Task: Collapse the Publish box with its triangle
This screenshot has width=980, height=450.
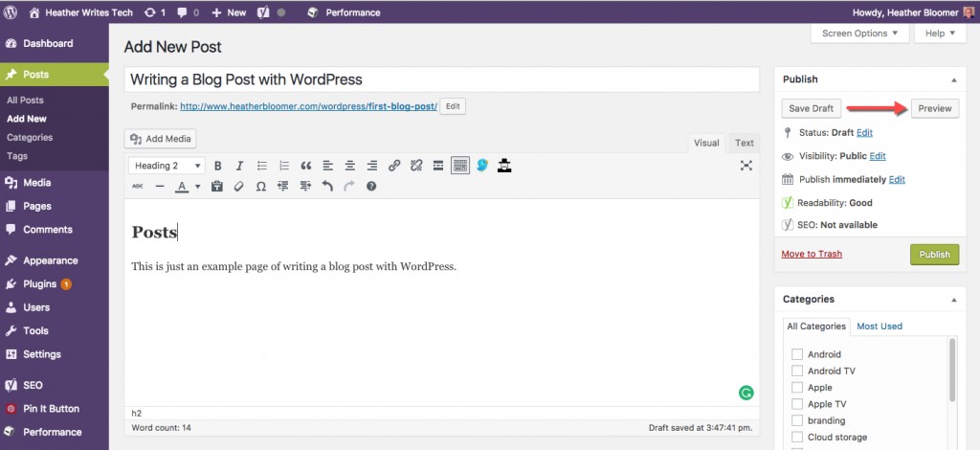Action: pyautogui.click(x=954, y=80)
